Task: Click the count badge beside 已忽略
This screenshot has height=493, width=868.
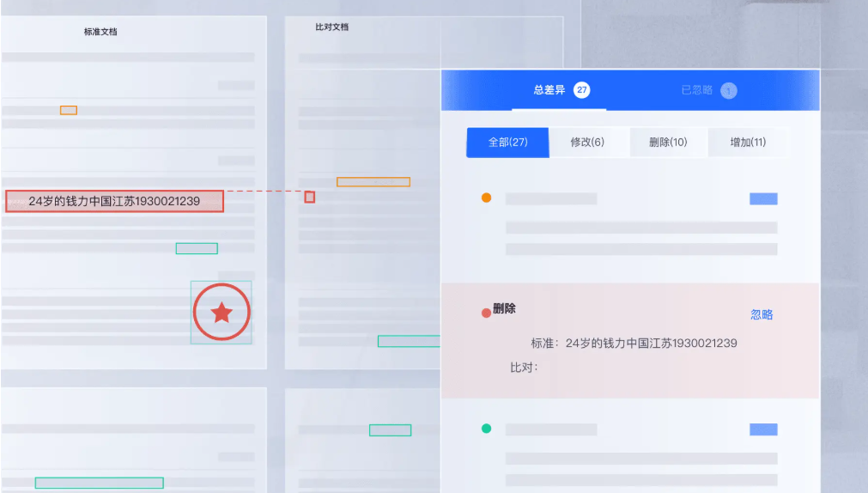Action: tap(728, 90)
